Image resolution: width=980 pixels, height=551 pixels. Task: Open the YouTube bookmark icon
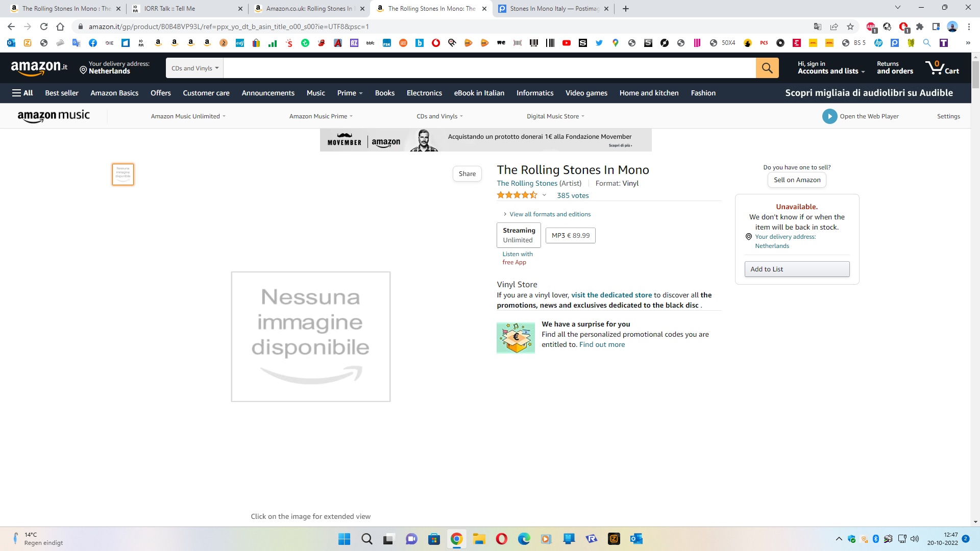click(567, 43)
